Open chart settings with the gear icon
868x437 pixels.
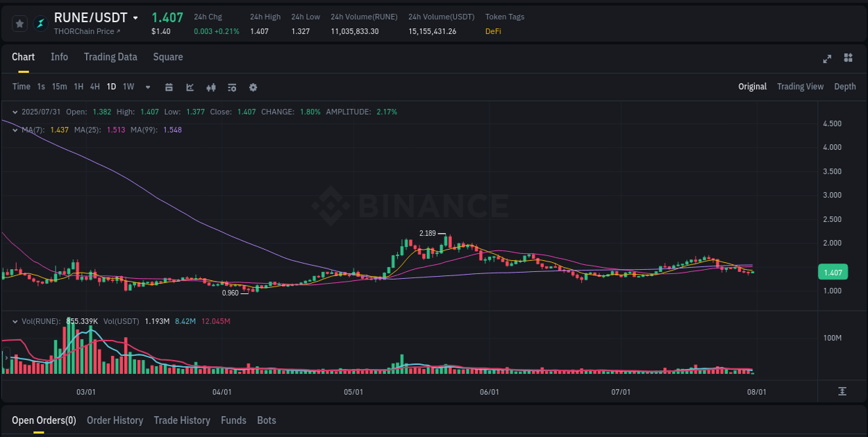[253, 87]
